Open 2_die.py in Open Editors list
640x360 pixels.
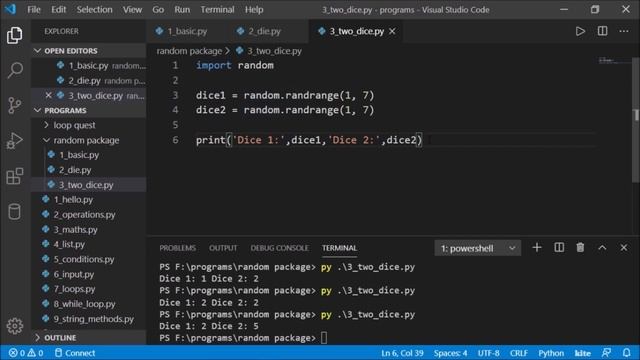tap(88, 80)
